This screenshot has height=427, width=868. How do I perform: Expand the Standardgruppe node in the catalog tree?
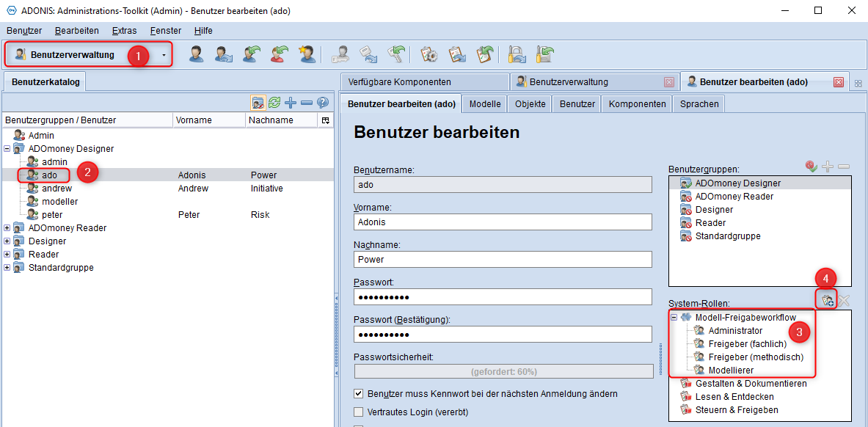point(7,268)
